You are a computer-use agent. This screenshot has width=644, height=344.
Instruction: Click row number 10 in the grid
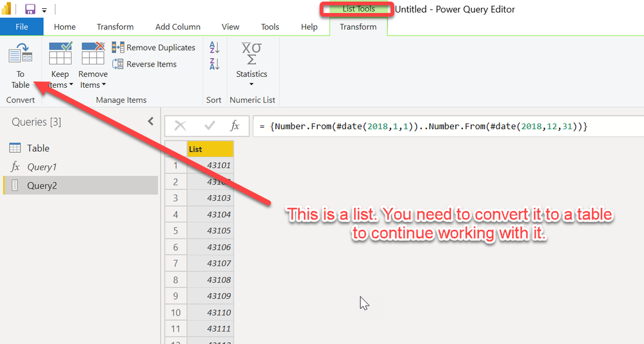176,312
